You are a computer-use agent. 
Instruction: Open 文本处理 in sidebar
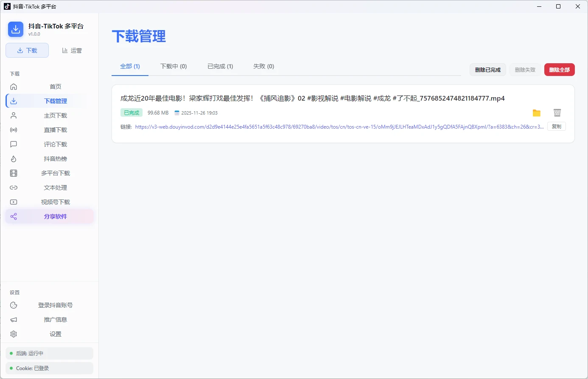[x=49, y=188]
